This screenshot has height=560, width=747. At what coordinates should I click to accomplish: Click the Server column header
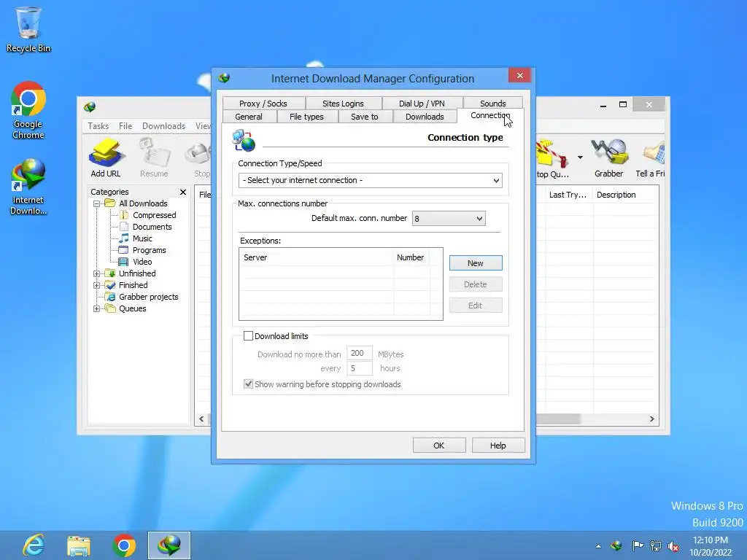(x=317, y=257)
